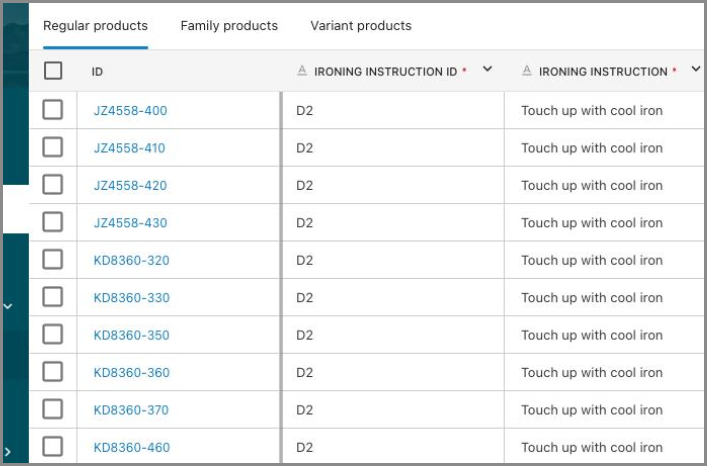Open product link JZ4558-410

pyautogui.click(x=130, y=148)
